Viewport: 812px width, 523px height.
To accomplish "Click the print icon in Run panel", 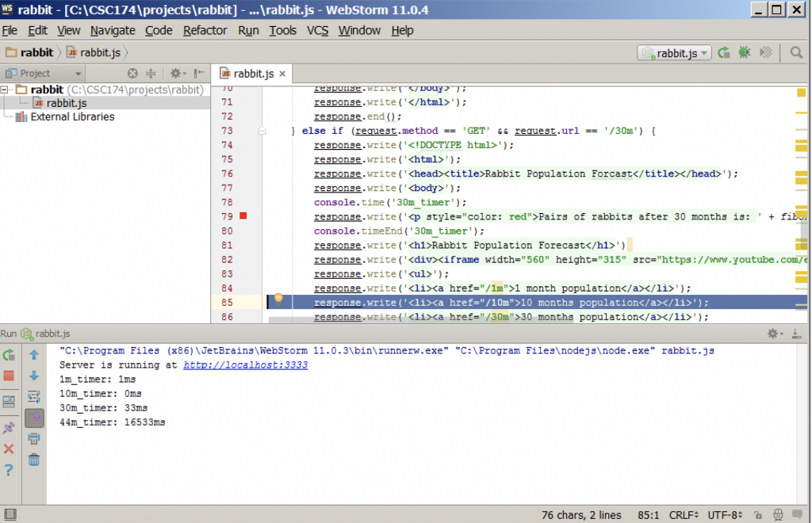I will (x=34, y=438).
